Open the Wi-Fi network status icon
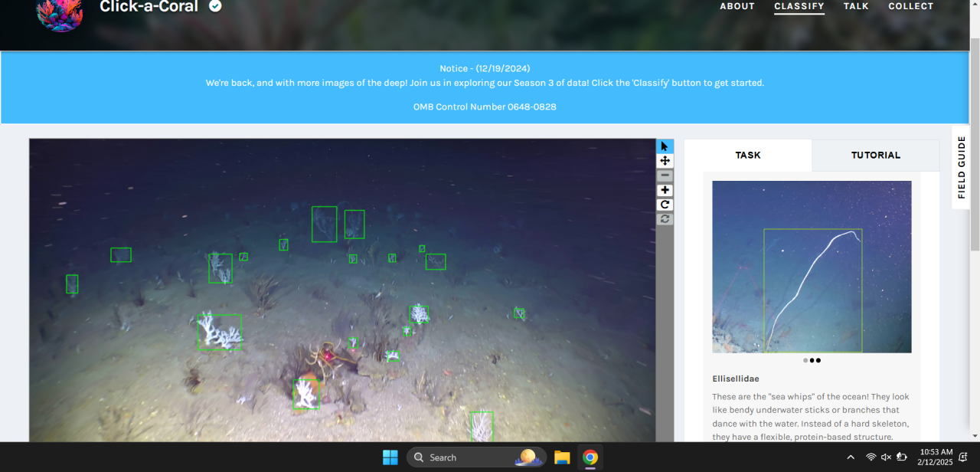The width and height of the screenshot is (980, 472). 871,457
